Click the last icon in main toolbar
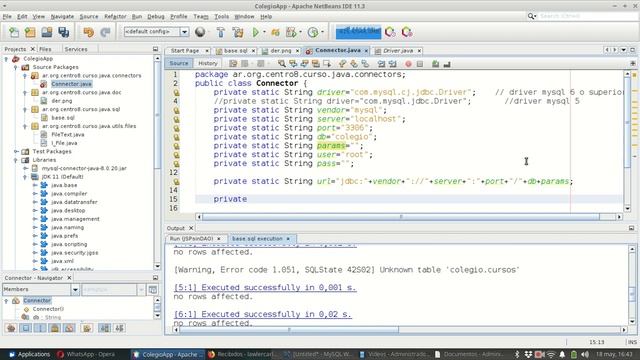This screenshot has width=640, height=360. coord(407,32)
